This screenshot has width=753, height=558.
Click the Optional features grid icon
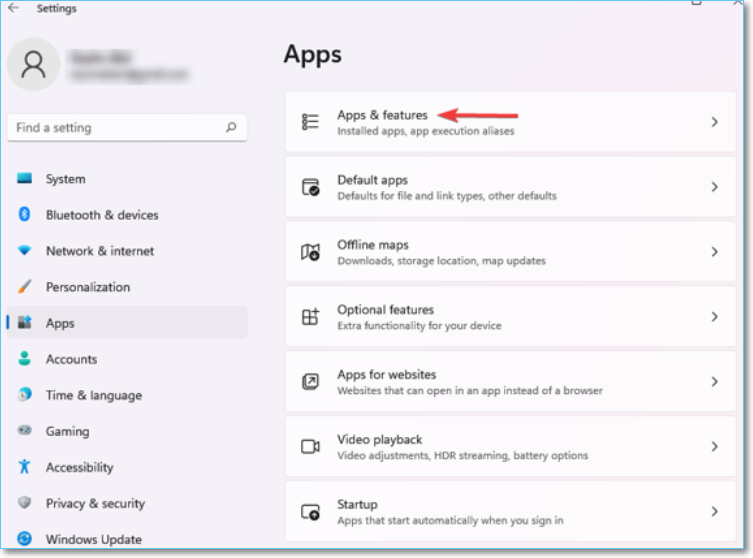click(x=310, y=317)
